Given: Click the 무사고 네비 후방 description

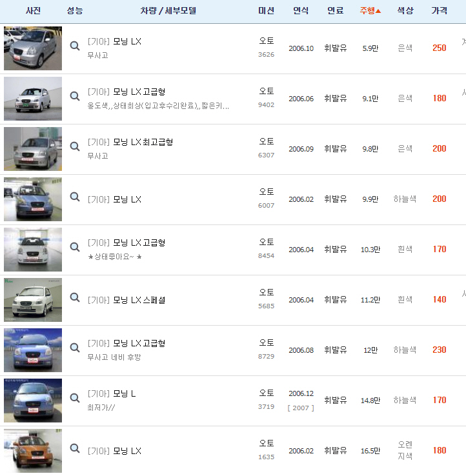Looking at the screenshot, I should (114, 357).
